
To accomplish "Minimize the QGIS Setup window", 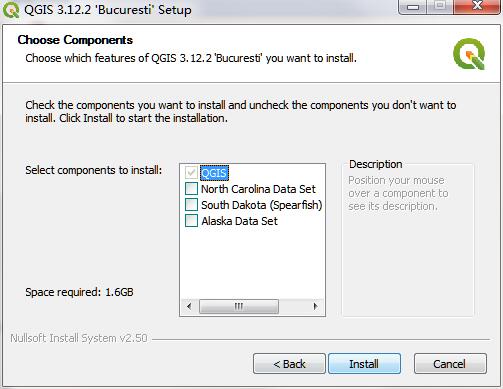I will 413,7.
